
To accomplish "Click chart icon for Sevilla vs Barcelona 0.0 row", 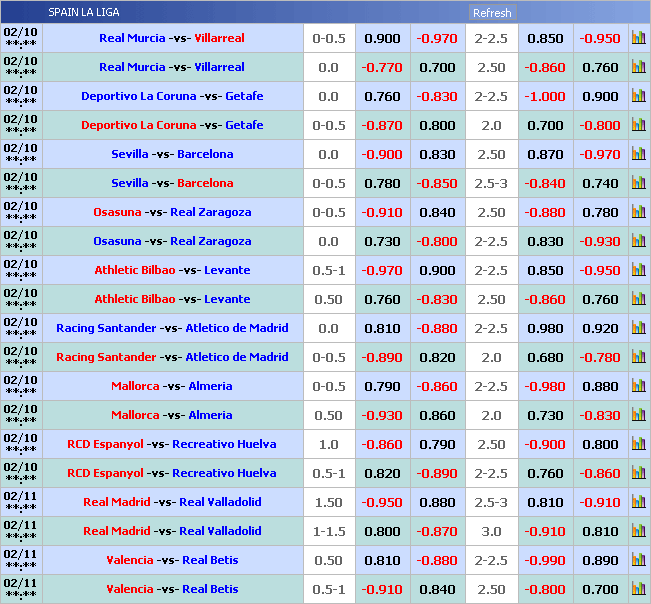I will 638,154.
